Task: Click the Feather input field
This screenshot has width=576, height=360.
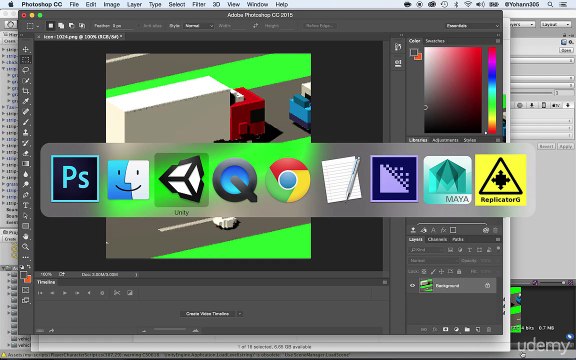Action: [x=122, y=26]
